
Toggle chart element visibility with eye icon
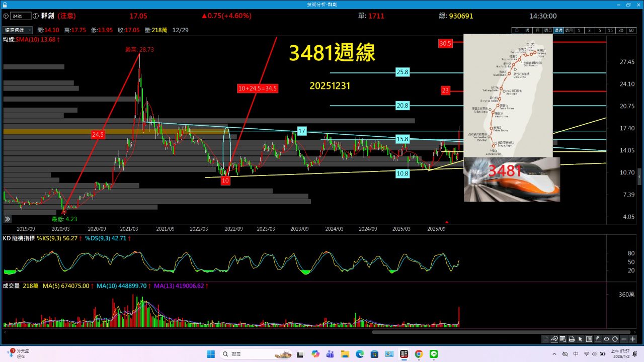(x=607, y=339)
